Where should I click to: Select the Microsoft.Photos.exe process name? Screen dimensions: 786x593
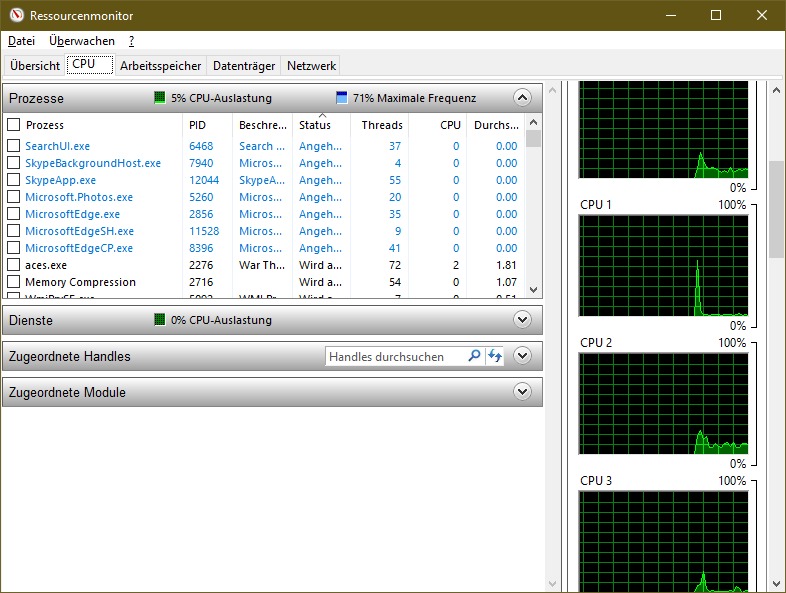coord(79,197)
